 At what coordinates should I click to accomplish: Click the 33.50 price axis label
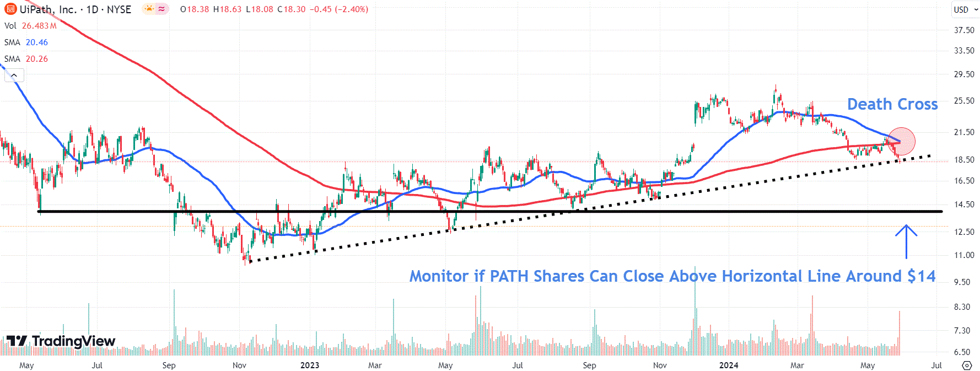tap(964, 51)
